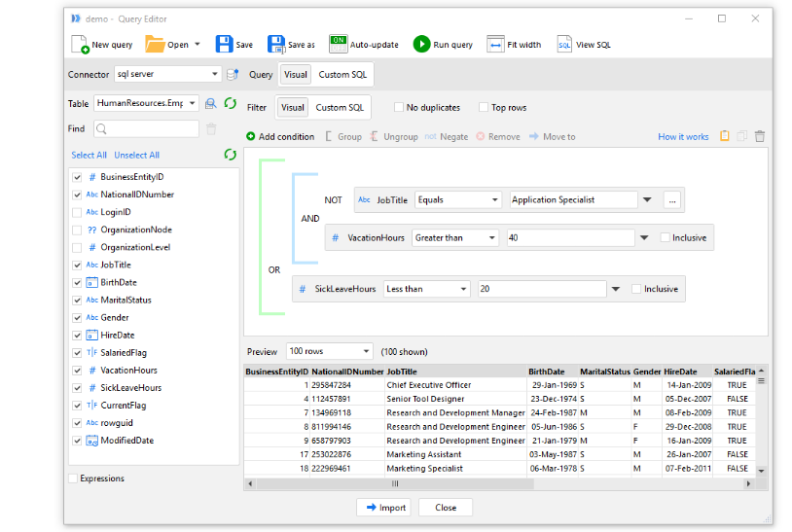
Task: Click the VacationHours value field showing 40
Action: point(571,237)
